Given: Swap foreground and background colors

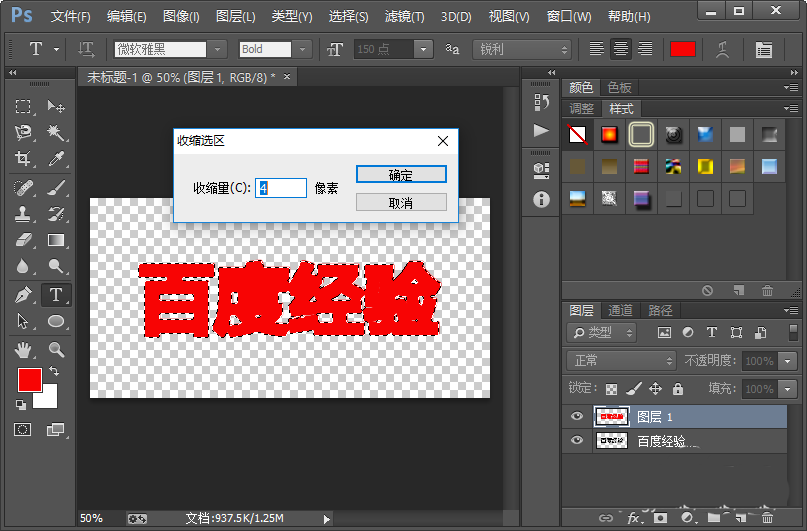Looking at the screenshot, I should pyautogui.click(x=54, y=371).
